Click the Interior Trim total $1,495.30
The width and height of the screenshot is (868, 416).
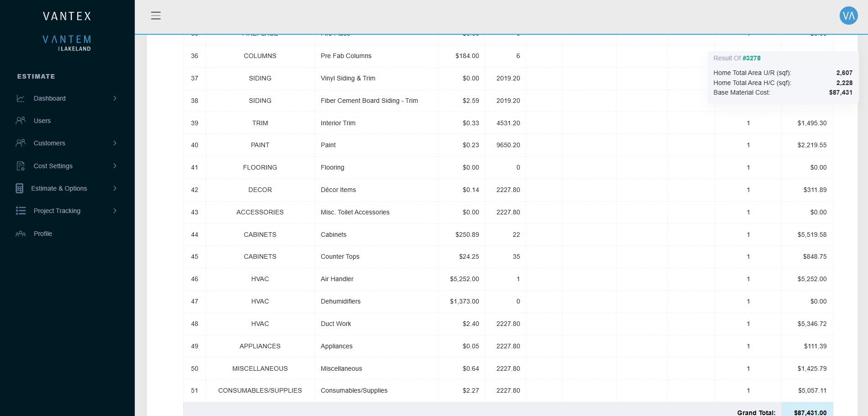[x=812, y=123]
